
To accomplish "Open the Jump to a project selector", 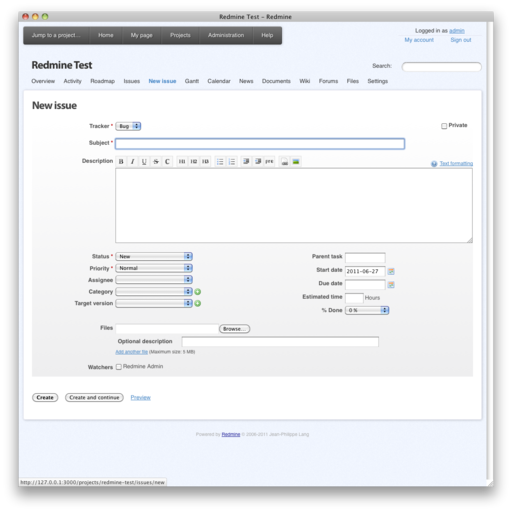I will tap(56, 35).
